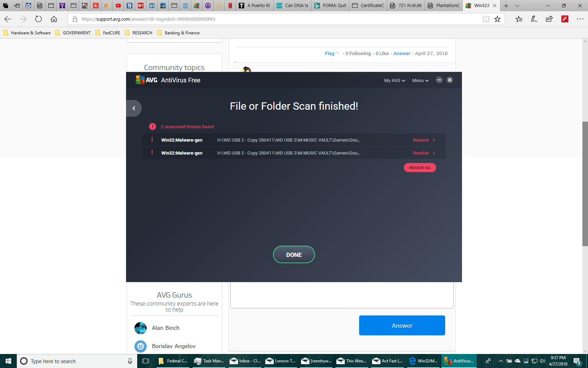Screen dimensions: 588x368
Task: Open the AVG Menu dropdown
Action: tap(420, 81)
